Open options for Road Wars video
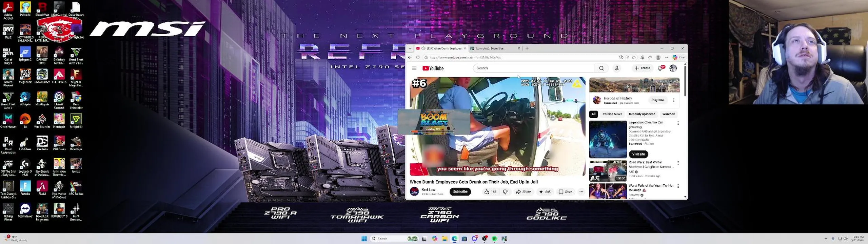868x244 pixels. tap(678, 163)
